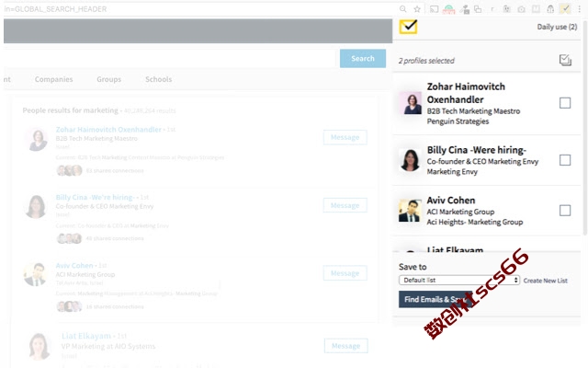Click the green extension icon with NEW badge
The image size is (588, 368).
tap(449, 9)
